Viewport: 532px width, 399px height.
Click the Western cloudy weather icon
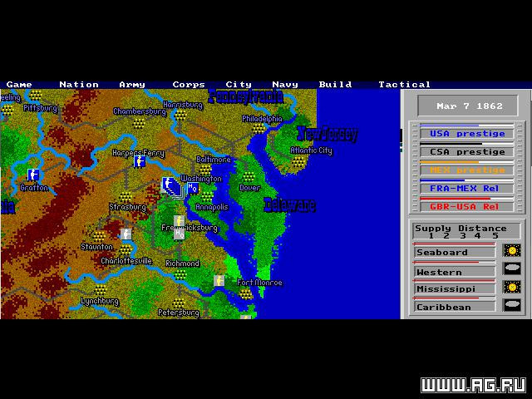512,268
